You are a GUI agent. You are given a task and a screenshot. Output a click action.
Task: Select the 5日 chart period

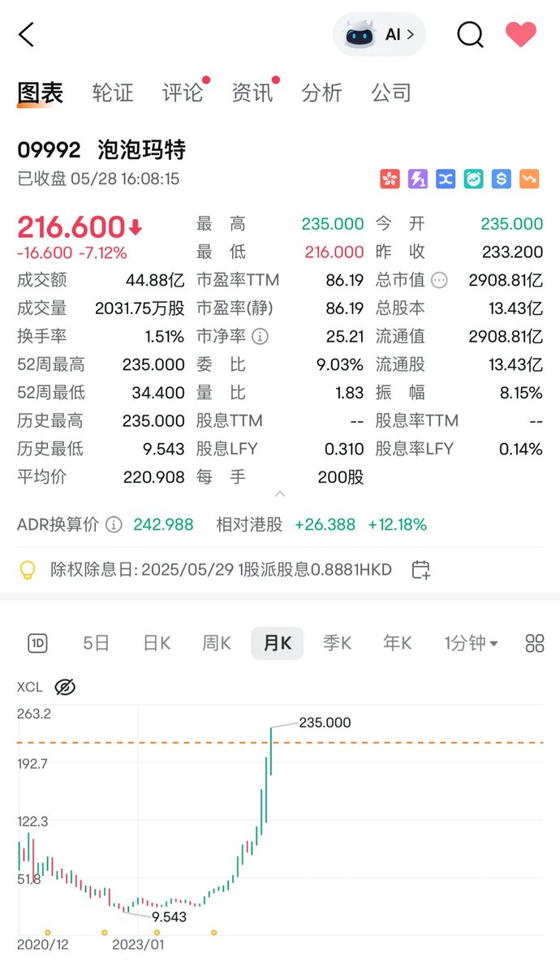coord(96,644)
